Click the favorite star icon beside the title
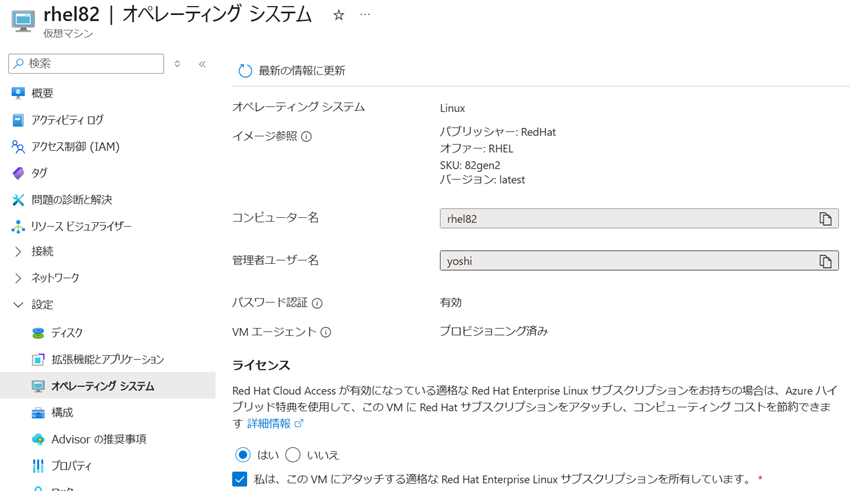 pos(339,15)
